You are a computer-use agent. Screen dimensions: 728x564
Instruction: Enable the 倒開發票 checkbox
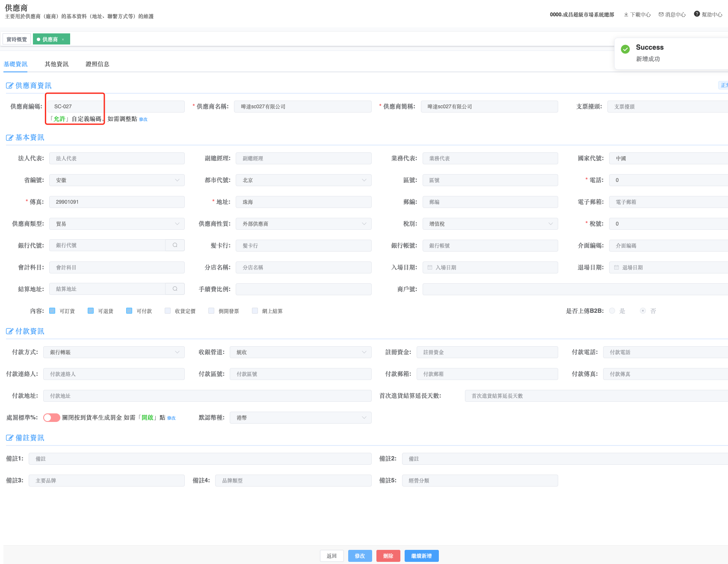(211, 311)
